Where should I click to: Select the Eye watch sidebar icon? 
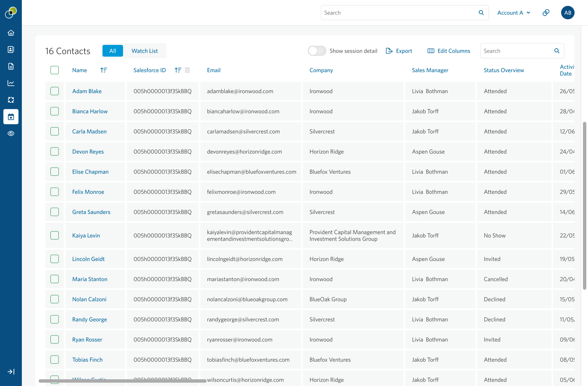(x=11, y=134)
